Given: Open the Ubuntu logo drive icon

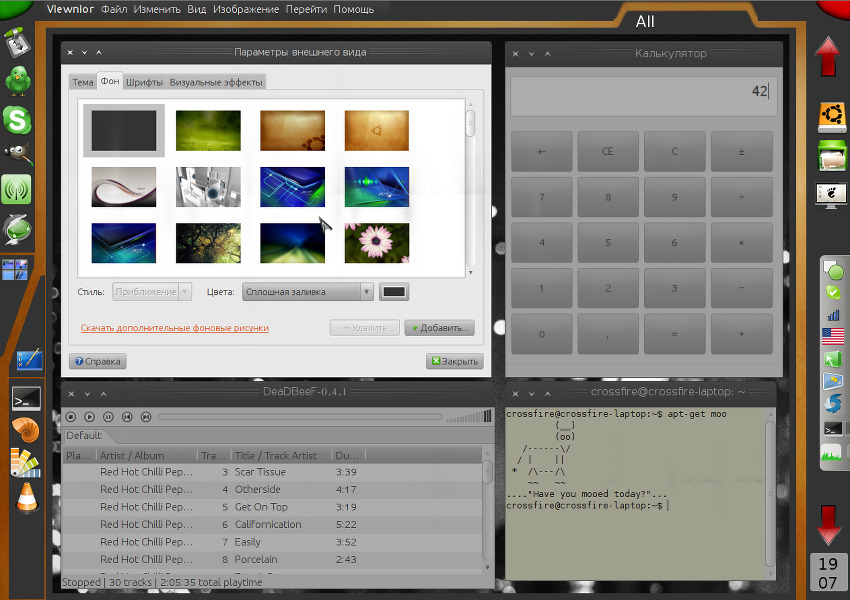Looking at the screenshot, I should pyautogui.click(x=832, y=117).
